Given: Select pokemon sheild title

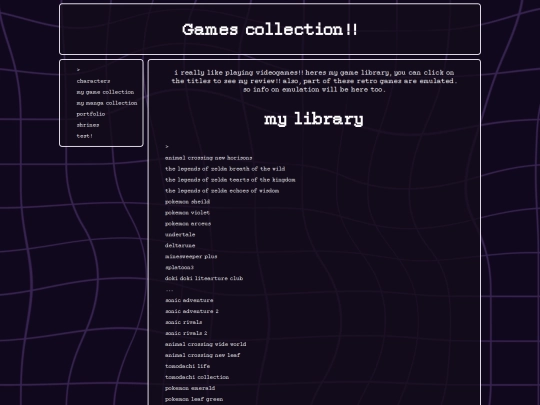Looking at the screenshot, I should 187,202.
